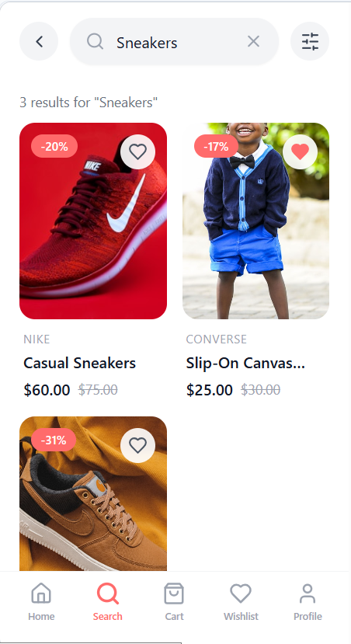Open the Home tab
The width and height of the screenshot is (351, 644).
[x=41, y=602]
